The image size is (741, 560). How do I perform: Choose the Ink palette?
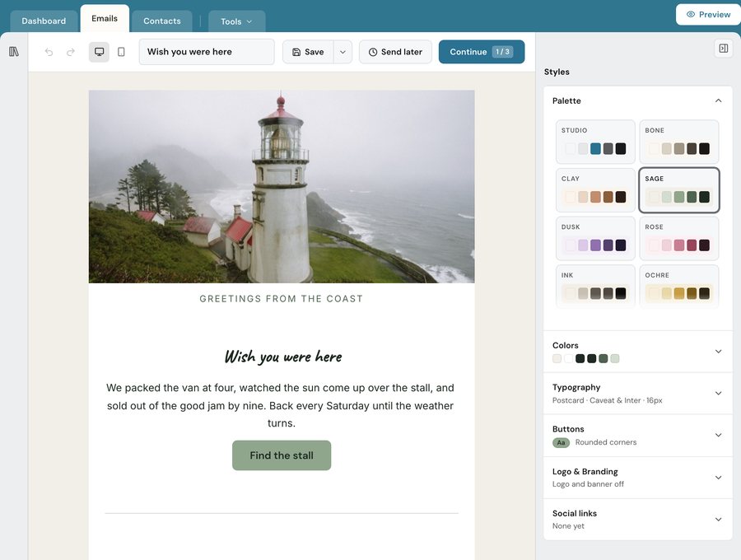(595, 287)
